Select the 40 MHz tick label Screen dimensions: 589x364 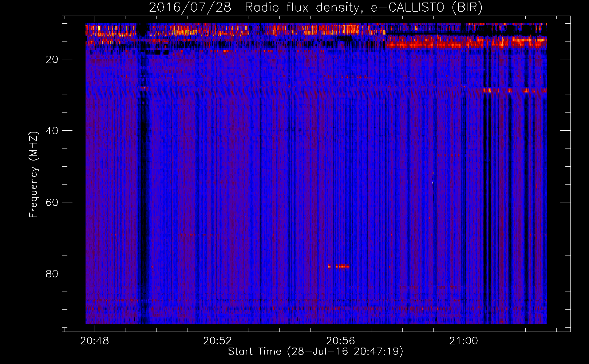pos(52,131)
